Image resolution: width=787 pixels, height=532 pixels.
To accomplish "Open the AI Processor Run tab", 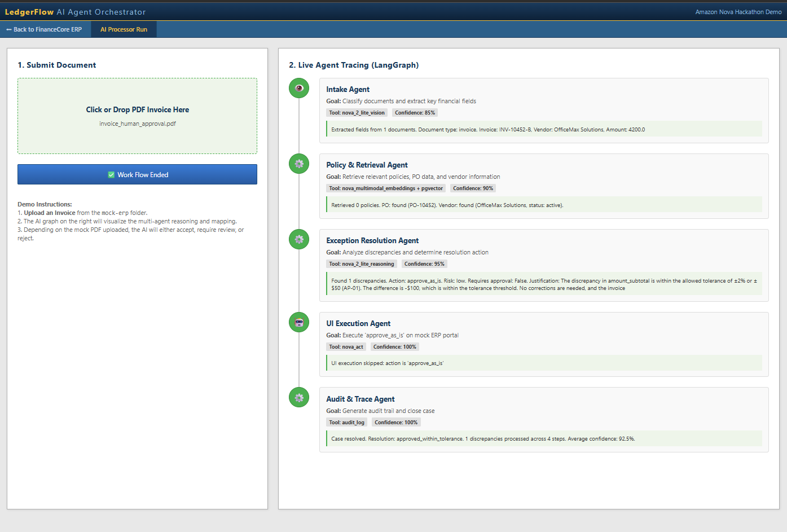I will pyautogui.click(x=124, y=29).
